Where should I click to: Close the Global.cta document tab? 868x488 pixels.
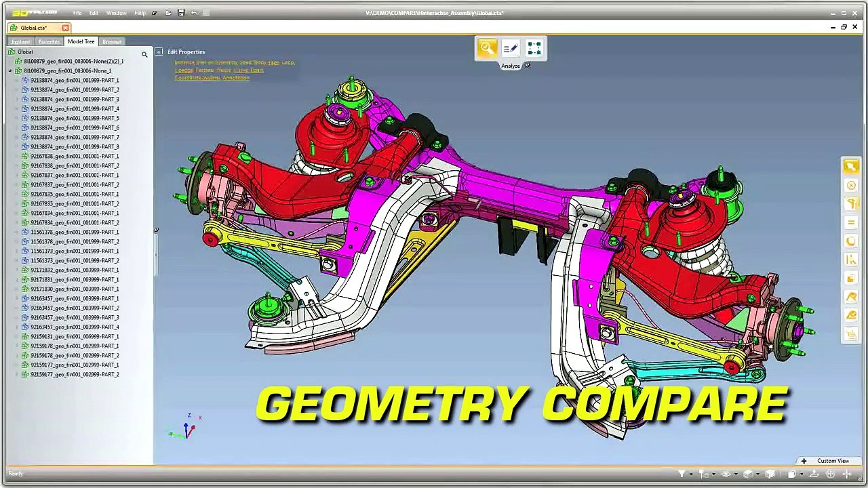click(x=65, y=28)
